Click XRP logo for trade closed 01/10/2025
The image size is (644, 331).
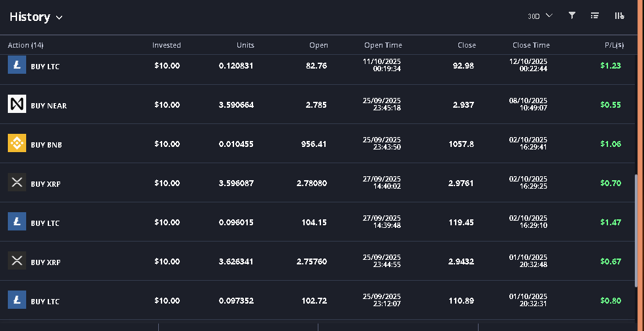click(17, 261)
